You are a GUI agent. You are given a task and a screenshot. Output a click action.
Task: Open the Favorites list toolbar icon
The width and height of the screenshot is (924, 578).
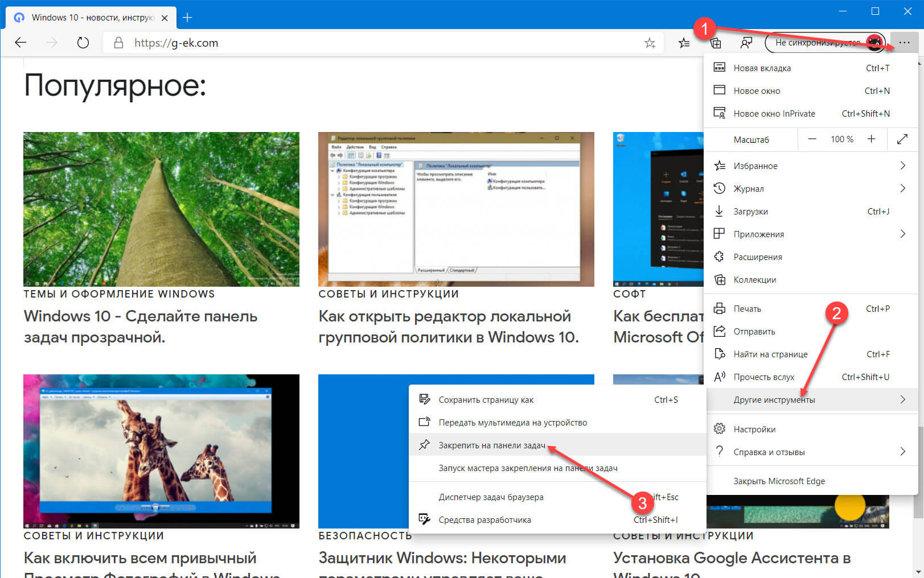coord(684,43)
